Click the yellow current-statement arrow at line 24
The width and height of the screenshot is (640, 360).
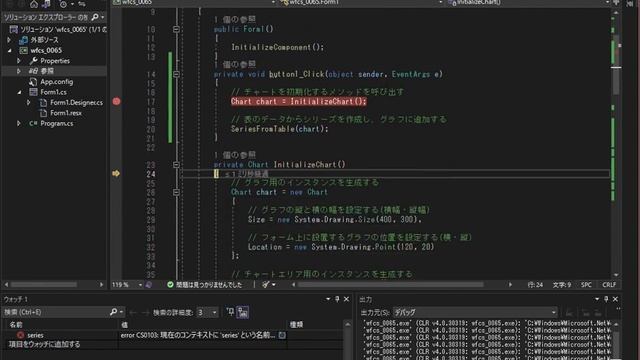point(116,173)
